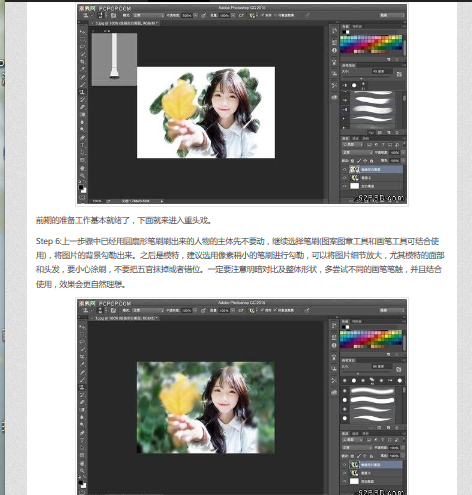Select the Healing Brush tool in the Step 6 screenshot
This screenshot has width=472, height=495.
pyautogui.click(x=82, y=372)
